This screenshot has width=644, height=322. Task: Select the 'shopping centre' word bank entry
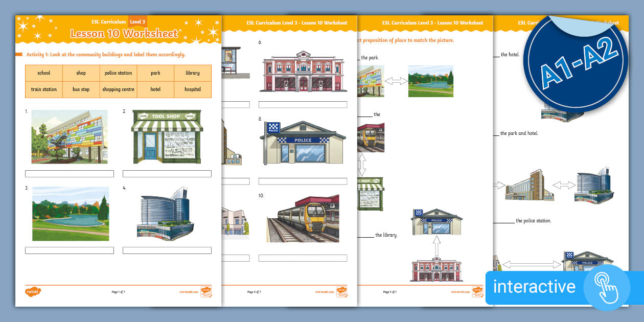119,89
